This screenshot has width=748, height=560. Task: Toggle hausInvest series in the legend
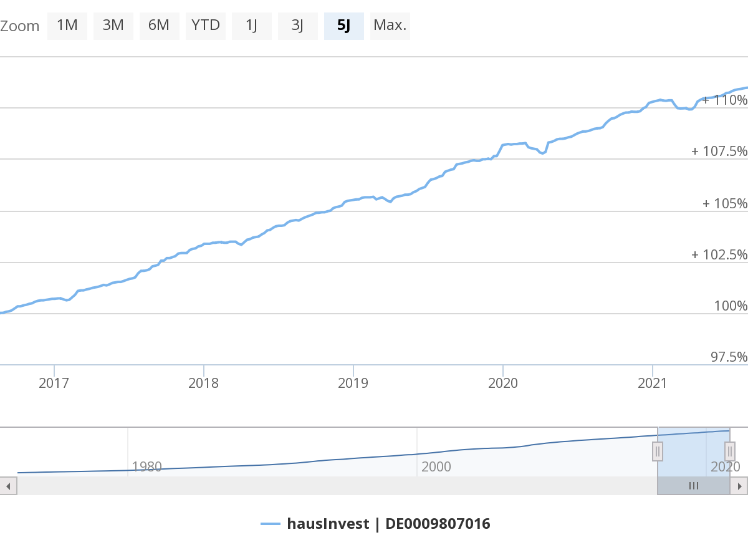[x=376, y=524]
